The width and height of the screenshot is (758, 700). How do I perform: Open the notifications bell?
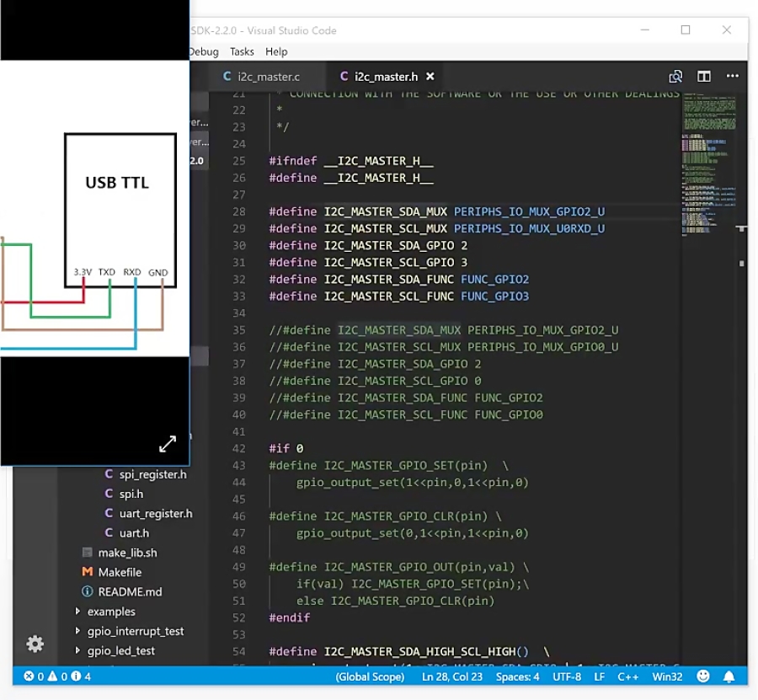728,676
